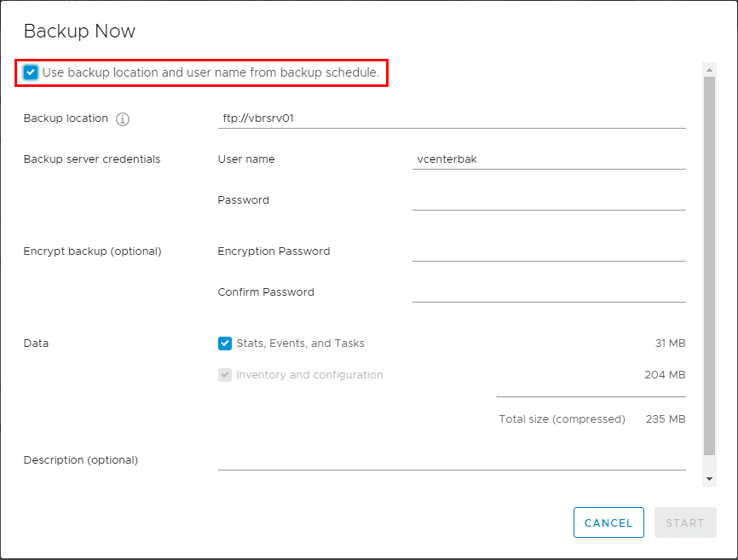
Task: Click the Backup Now dialog title
Action: (x=79, y=32)
